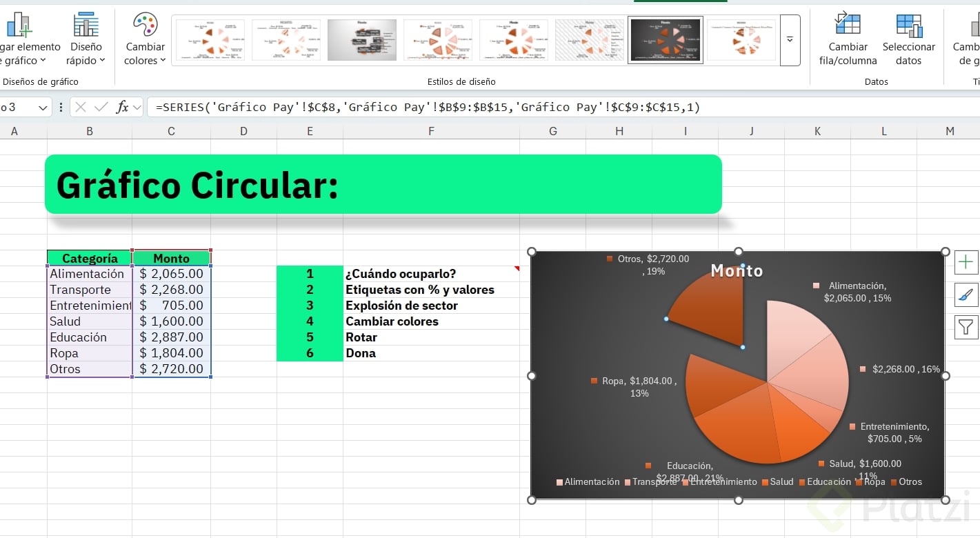The height and width of the screenshot is (538, 980).
Task: Expand the formula bar chevron beside fx
Action: coord(137,107)
